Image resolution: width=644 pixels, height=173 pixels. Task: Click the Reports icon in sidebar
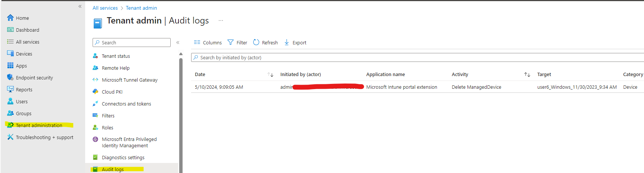(10, 89)
